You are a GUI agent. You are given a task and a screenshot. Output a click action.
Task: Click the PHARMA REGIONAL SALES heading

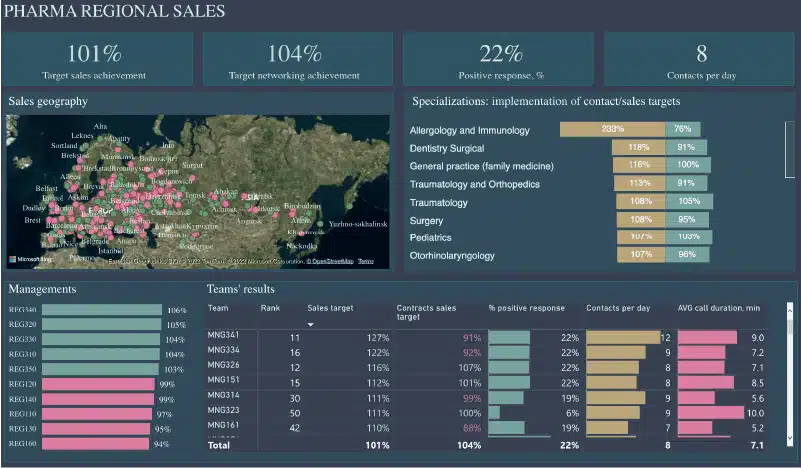114,11
